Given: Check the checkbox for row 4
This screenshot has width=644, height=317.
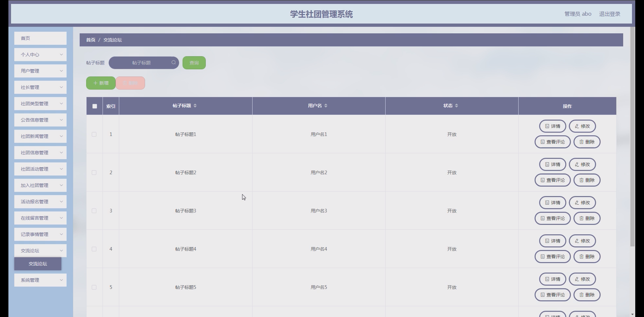Looking at the screenshot, I should (x=94, y=249).
